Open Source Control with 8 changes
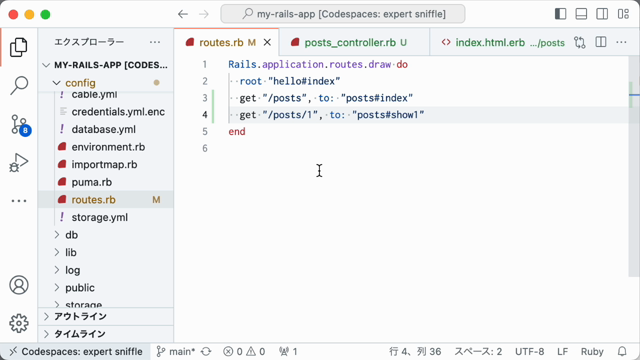The width and height of the screenshot is (640, 360). pyautogui.click(x=20, y=124)
